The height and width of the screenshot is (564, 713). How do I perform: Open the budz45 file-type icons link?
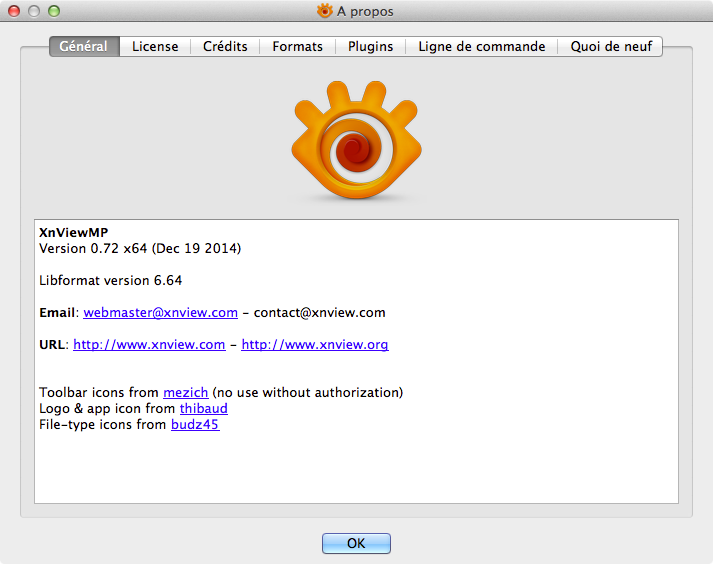pos(195,424)
